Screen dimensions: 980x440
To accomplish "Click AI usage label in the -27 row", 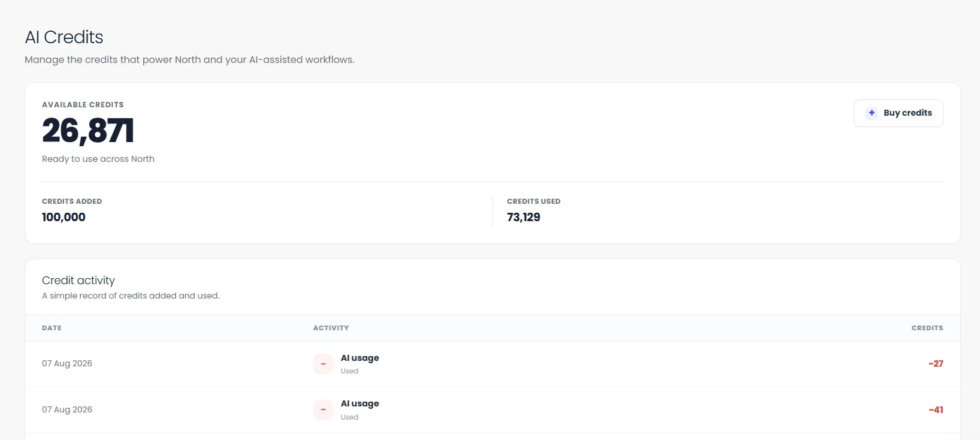I will click(360, 358).
